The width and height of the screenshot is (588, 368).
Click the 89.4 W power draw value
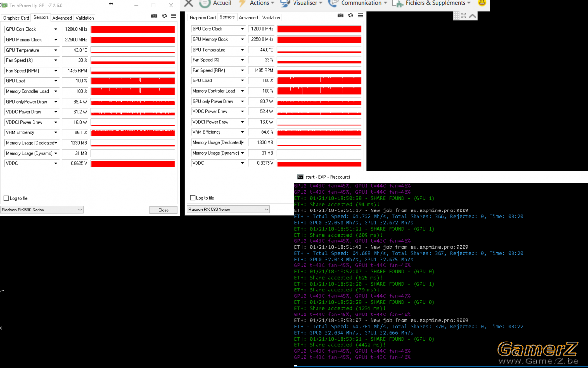tap(75, 102)
